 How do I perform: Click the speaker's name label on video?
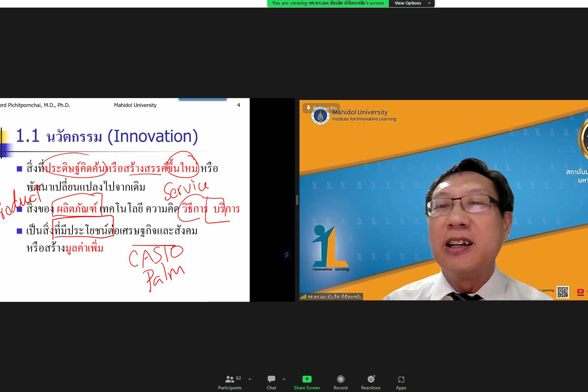pyautogui.click(x=334, y=297)
